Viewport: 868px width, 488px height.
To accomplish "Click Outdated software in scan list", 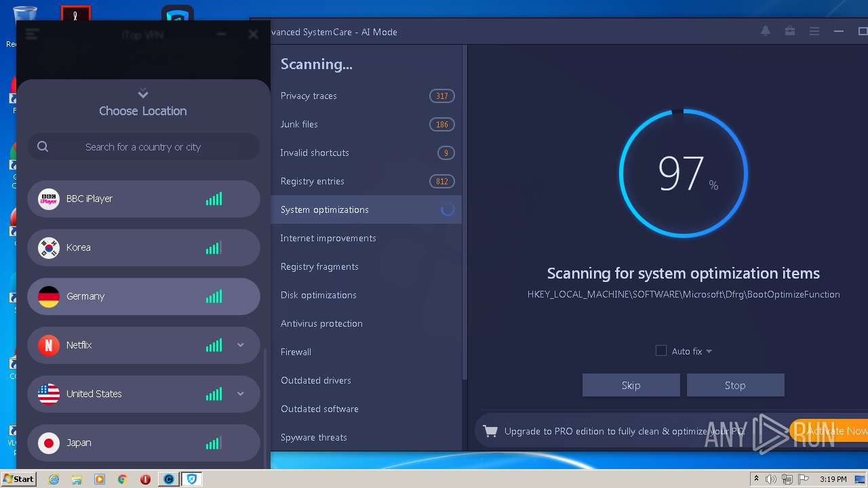I will pyautogui.click(x=366, y=409).
